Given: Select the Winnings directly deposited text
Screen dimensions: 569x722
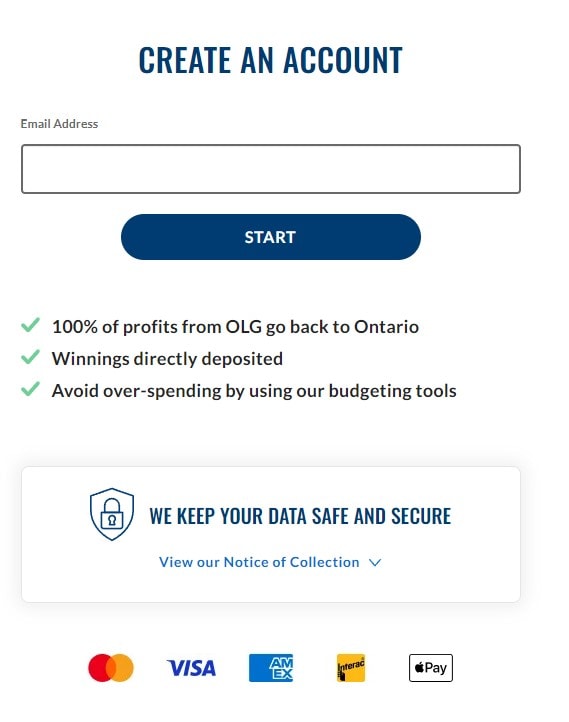Looking at the screenshot, I should click(x=167, y=359).
